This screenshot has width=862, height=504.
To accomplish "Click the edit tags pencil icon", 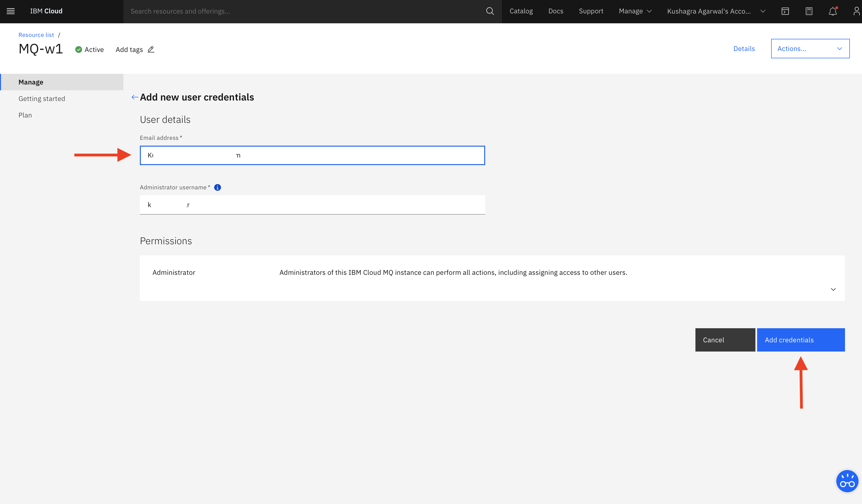I will coord(151,50).
